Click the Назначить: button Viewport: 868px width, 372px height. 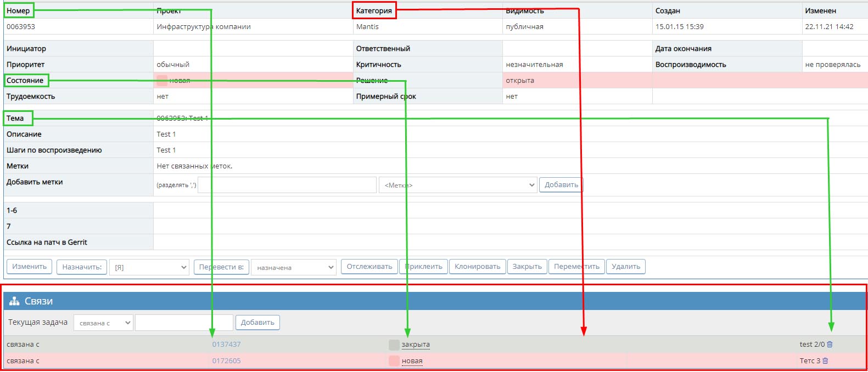82,267
